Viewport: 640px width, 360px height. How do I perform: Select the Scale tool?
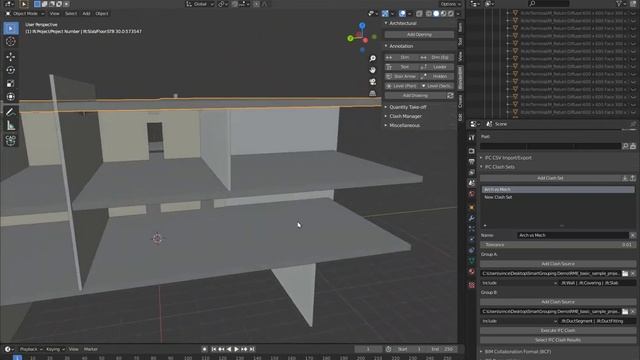[x=11, y=84]
